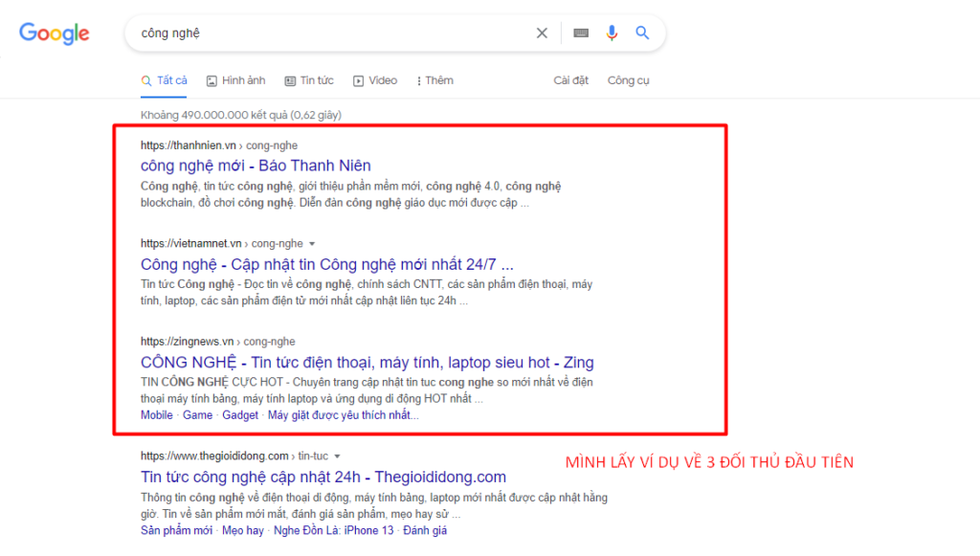
Task: Open Tin tức công nghệ Thegioididong.com result
Action: [323, 478]
